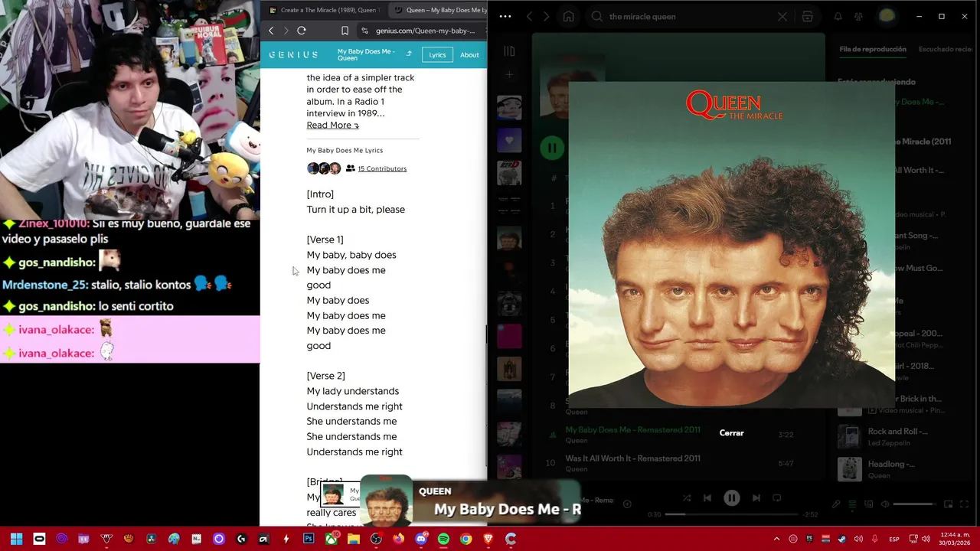Open site settings icon beside genius.com URL
The image size is (980, 551).
click(x=365, y=31)
